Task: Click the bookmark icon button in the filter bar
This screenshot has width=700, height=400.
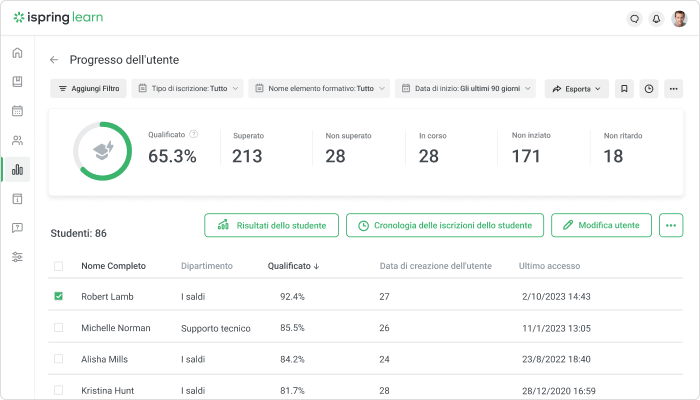Action: coord(624,89)
